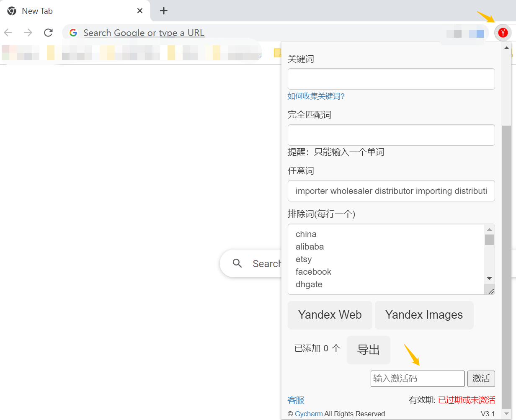Go back with the browser back arrow
This screenshot has width=516, height=420.
coord(8,33)
